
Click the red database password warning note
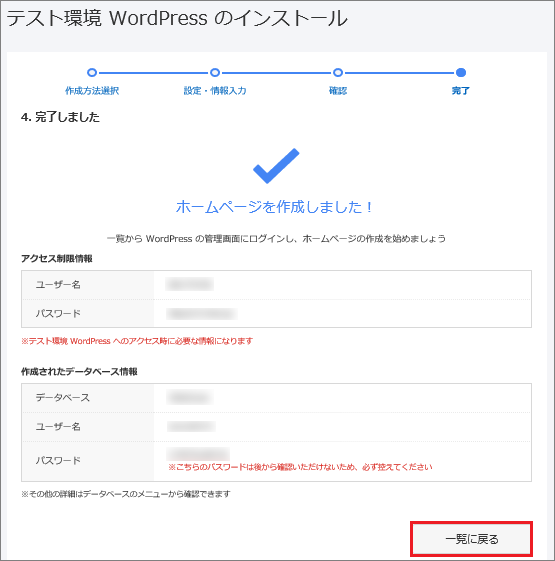[x=300, y=467]
